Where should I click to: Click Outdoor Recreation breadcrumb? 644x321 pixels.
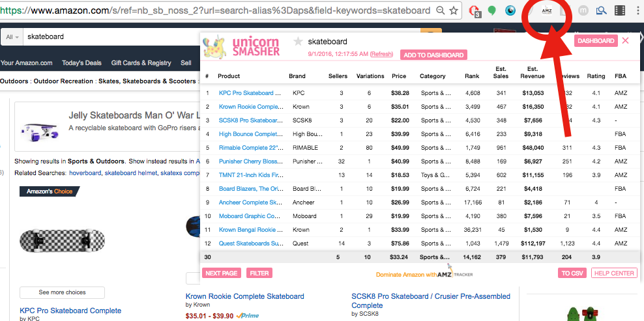(63, 81)
